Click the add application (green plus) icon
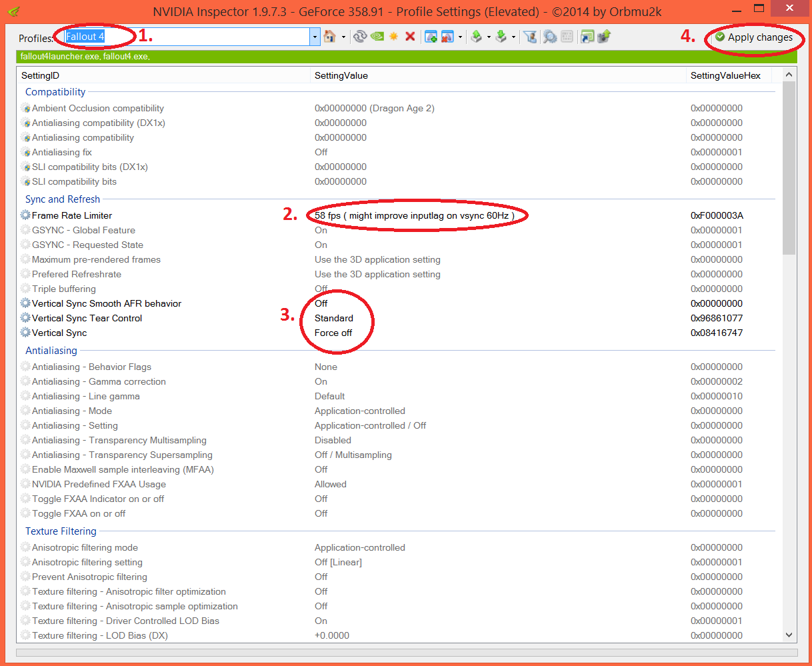812x666 pixels. [431, 37]
